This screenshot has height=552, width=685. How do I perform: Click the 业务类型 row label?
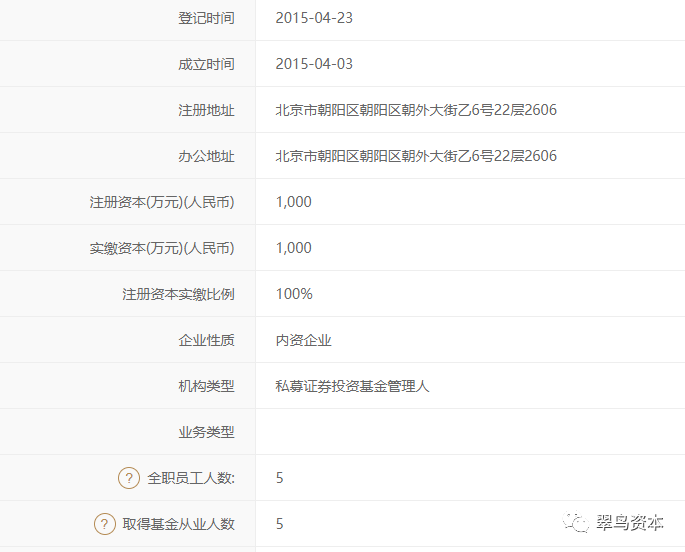(206, 432)
